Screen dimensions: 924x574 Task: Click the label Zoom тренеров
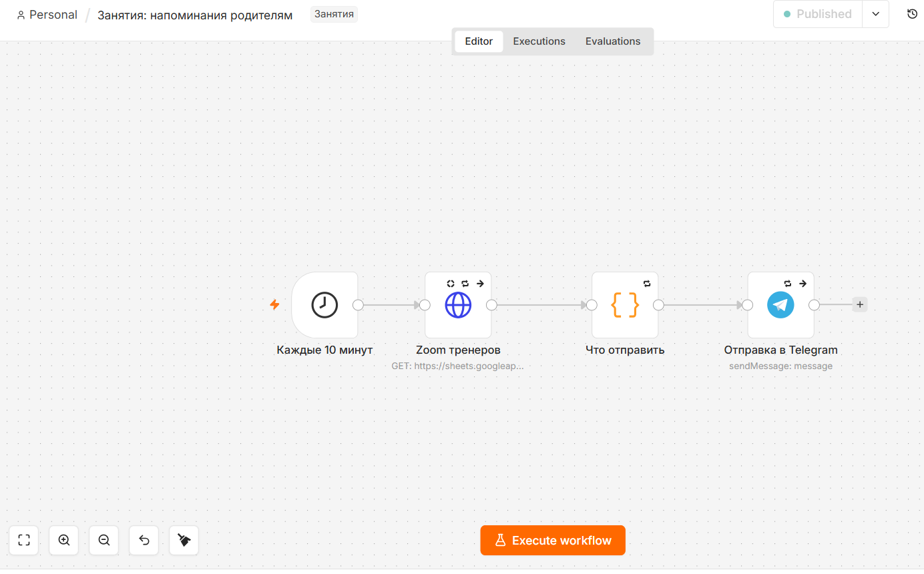[x=458, y=350]
